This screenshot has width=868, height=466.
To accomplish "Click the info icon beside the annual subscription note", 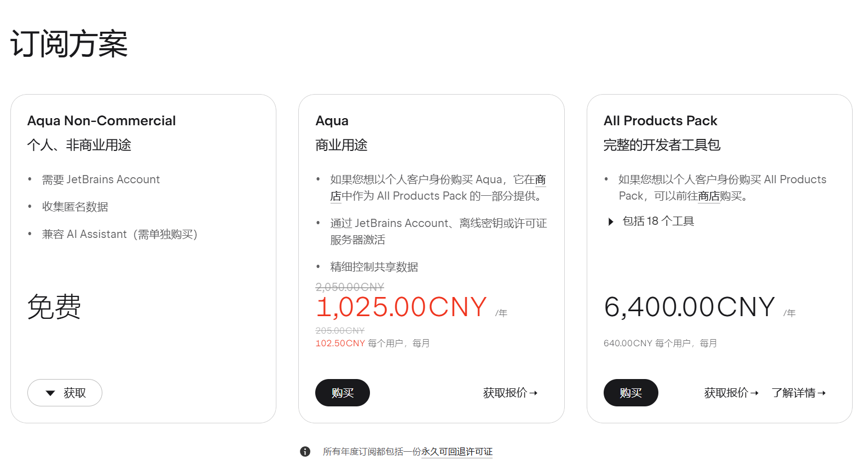I will pyautogui.click(x=305, y=451).
